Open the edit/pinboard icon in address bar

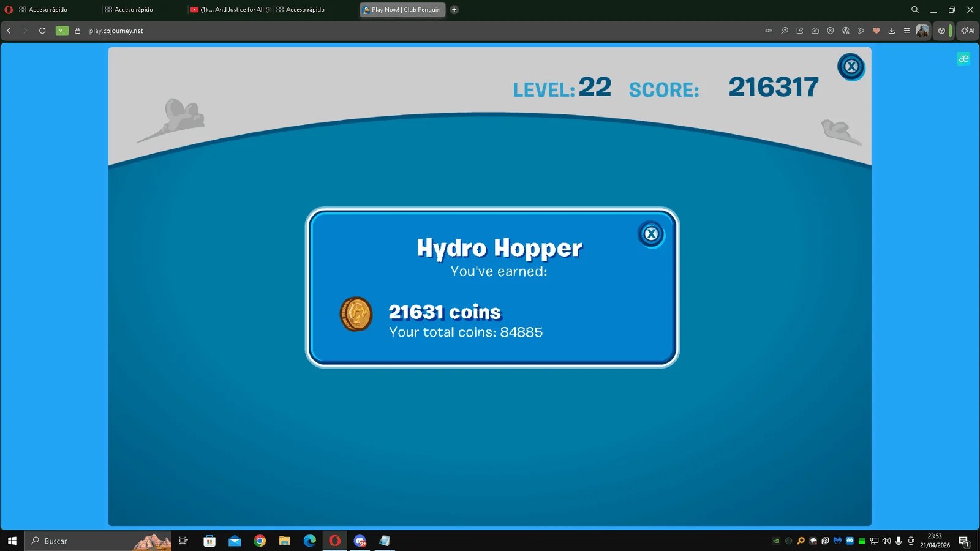(800, 31)
